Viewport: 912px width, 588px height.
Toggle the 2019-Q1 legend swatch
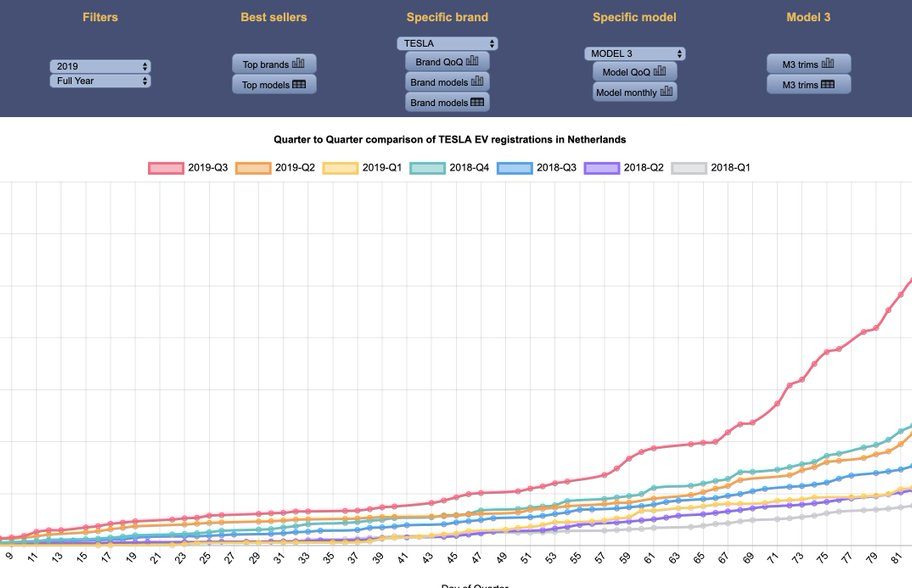pos(341,168)
